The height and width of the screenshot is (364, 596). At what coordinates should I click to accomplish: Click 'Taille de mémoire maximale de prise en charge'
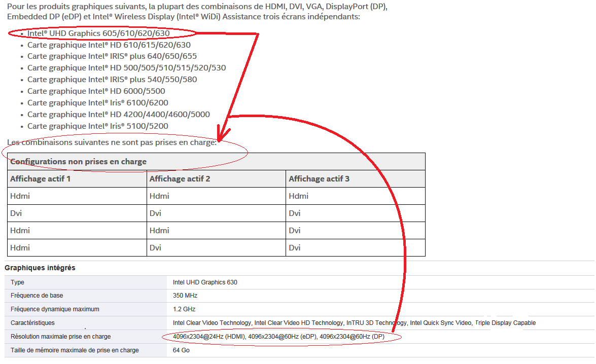click(x=75, y=350)
